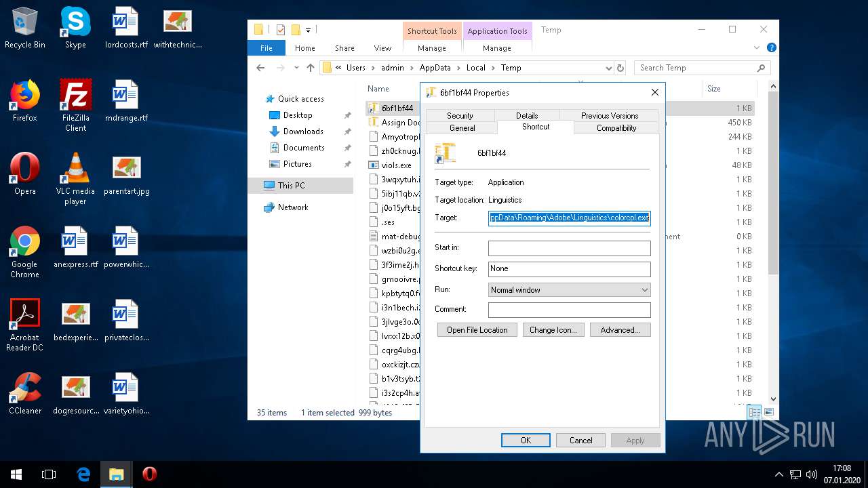
Task: Refresh the Temp folder address bar
Action: point(620,68)
